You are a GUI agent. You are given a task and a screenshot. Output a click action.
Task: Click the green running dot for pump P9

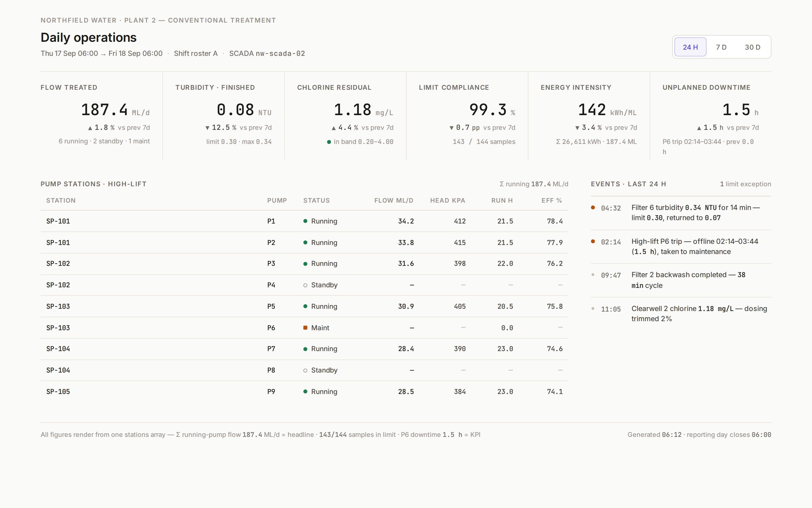click(305, 391)
